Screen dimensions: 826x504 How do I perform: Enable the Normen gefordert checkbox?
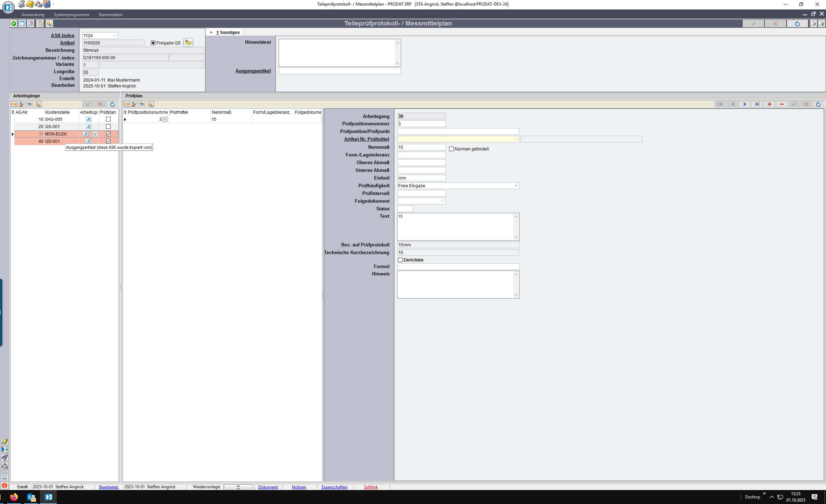451,149
